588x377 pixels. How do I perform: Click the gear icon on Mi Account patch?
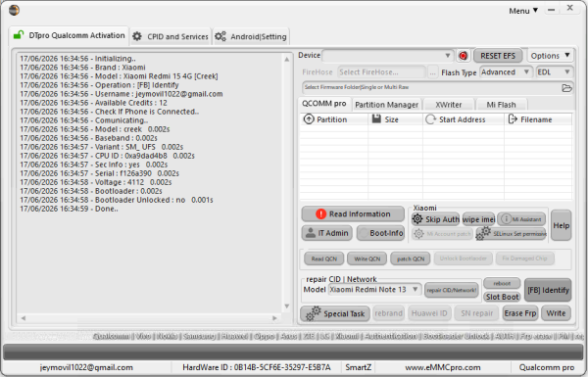pos(418,233)
